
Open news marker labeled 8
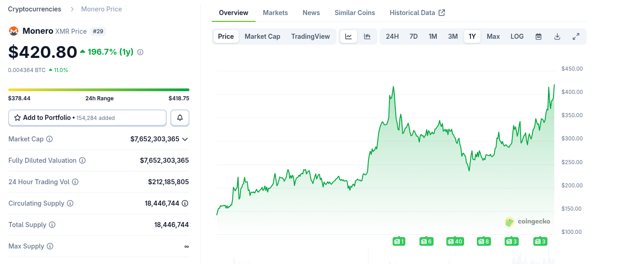coord(484,241)
